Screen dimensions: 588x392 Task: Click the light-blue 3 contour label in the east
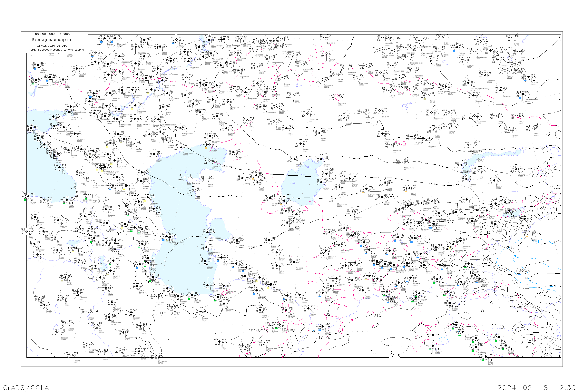point(515,257)
